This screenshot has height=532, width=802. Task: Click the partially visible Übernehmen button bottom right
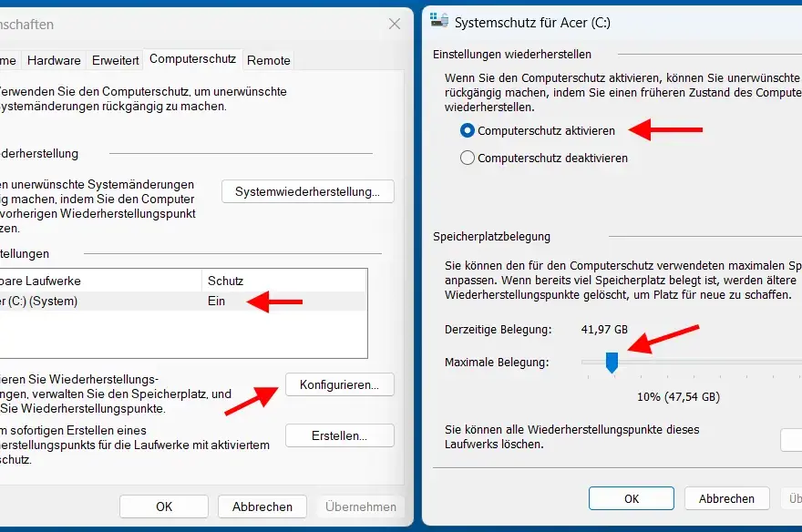click(x=795, y=498)
